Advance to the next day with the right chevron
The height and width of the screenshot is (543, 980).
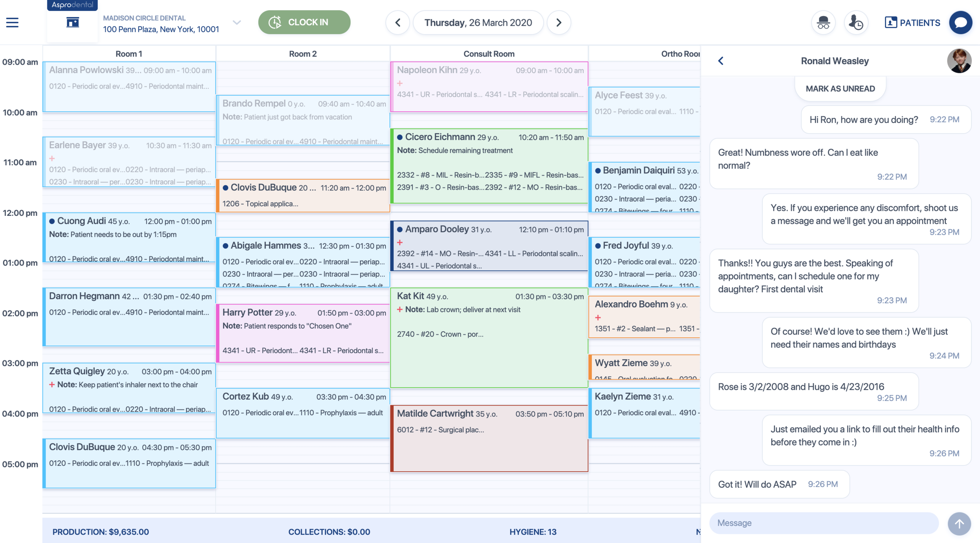pyautogui.click(x=559, y=22)
